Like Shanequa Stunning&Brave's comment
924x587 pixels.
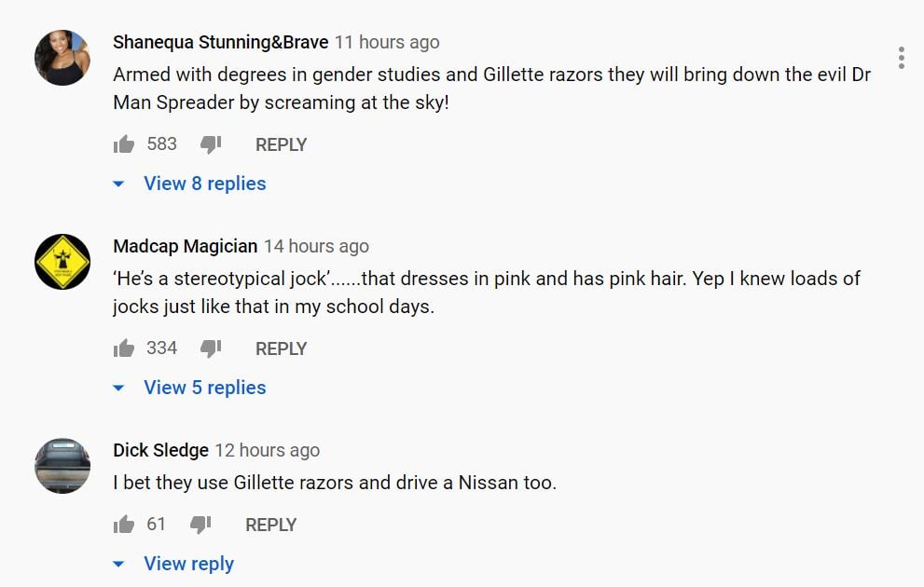[124, 144]
